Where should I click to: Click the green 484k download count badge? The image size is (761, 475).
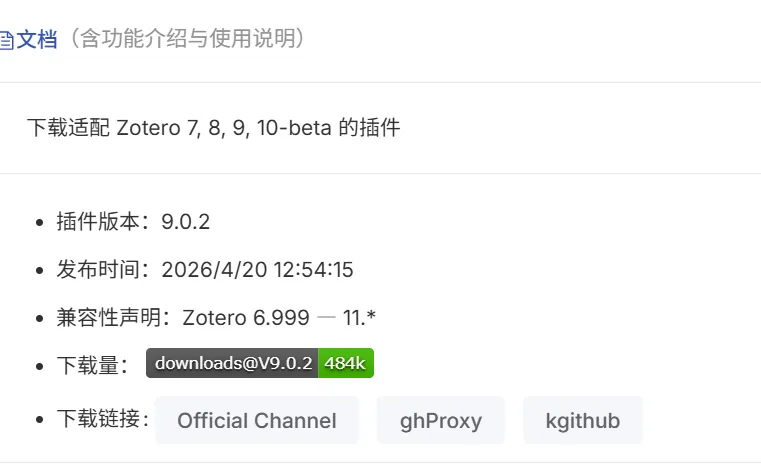pos(346,363)
